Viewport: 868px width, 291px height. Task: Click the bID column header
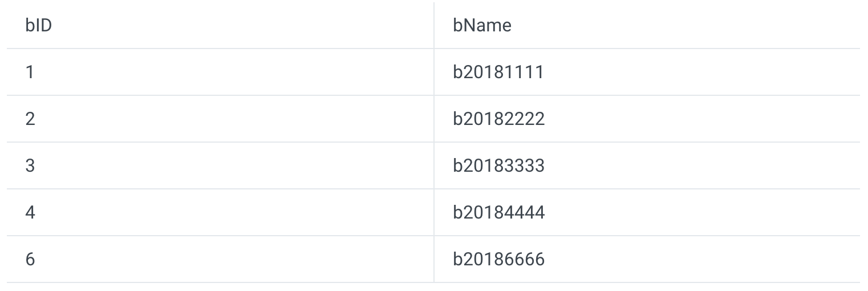(38, 26)
